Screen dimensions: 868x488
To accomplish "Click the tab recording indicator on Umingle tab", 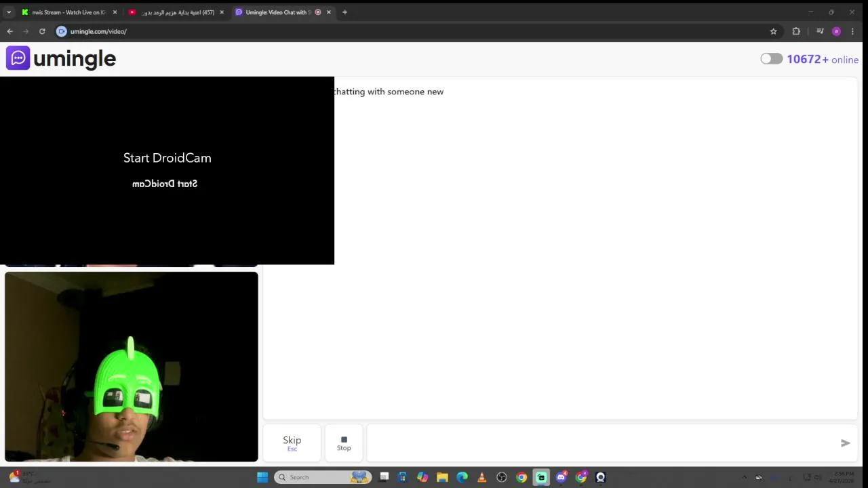I will [x=318, y=12].
